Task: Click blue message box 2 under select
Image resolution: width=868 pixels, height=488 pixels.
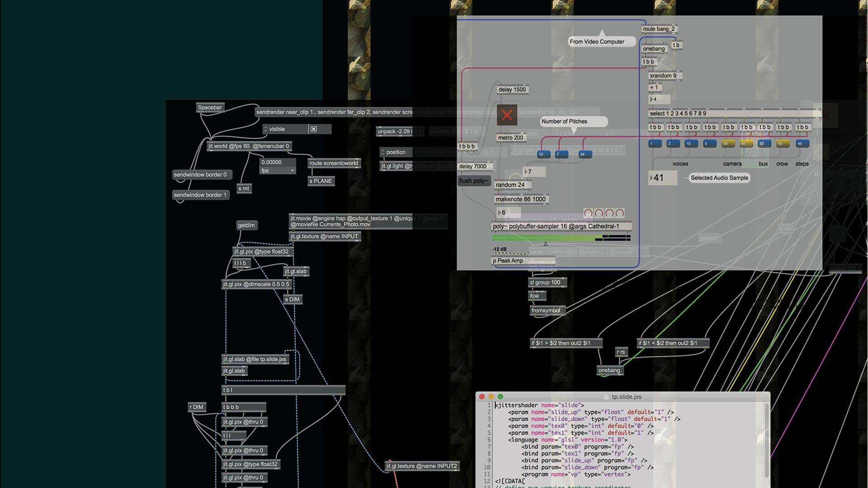Action: [673, 144]
